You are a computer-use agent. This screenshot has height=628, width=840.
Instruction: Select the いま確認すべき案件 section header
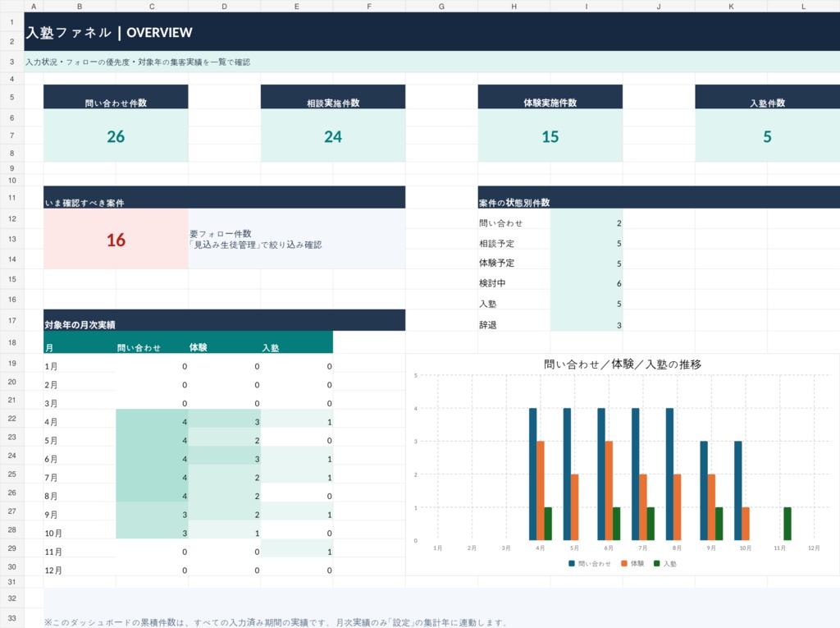pyautogui.click(x=225, y=197)
